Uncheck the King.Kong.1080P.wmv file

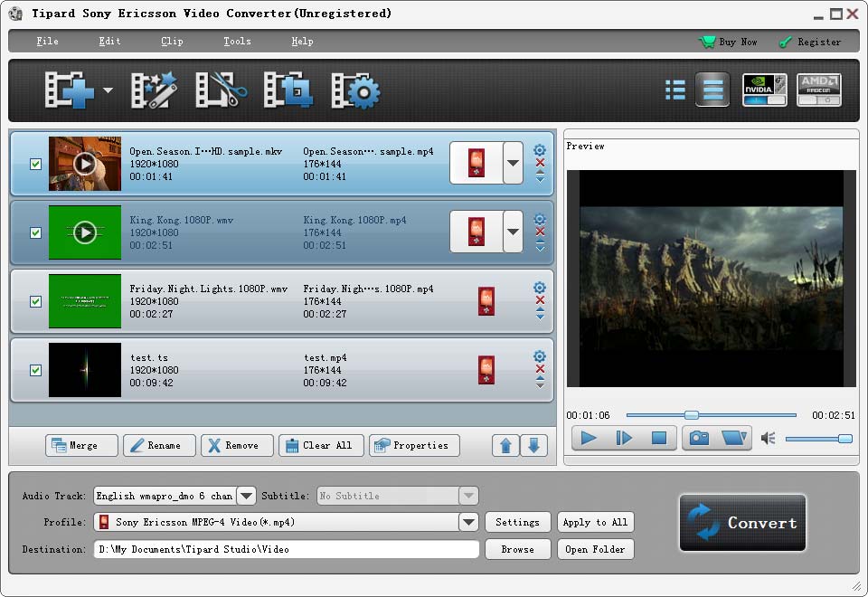click(35, 232)
